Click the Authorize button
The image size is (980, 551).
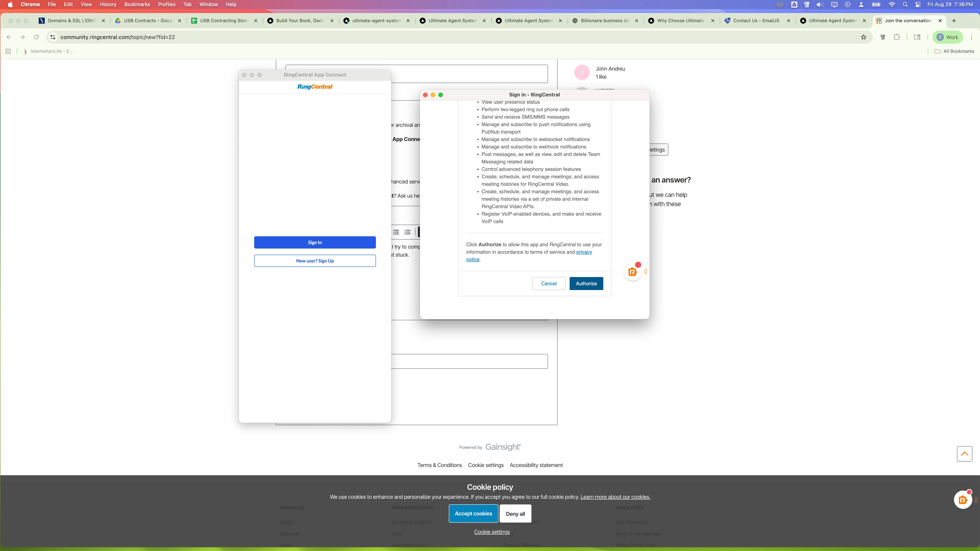pos(586,284)
